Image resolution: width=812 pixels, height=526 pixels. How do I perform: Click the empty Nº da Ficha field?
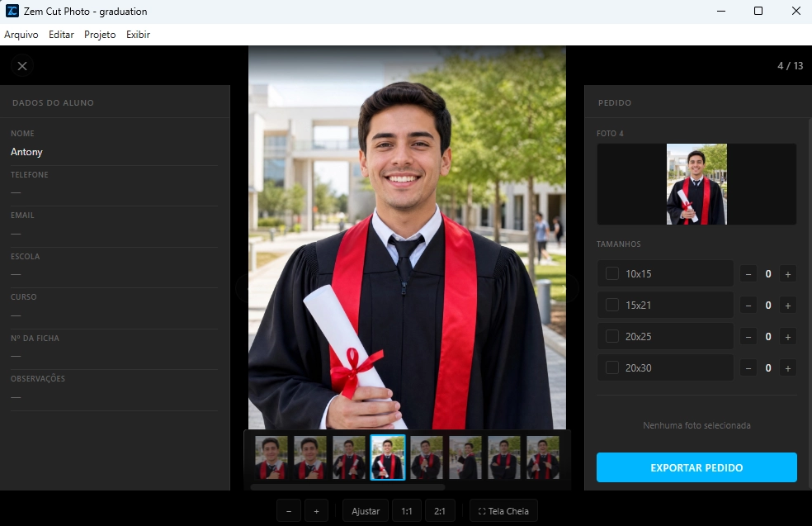(x=114, y=356)
